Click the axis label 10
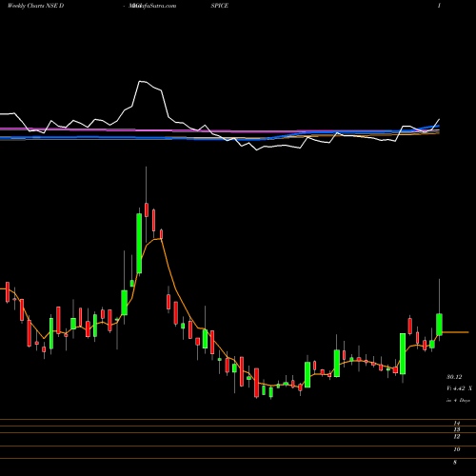This screenshot has width=476, height=476. click(457, 449)
